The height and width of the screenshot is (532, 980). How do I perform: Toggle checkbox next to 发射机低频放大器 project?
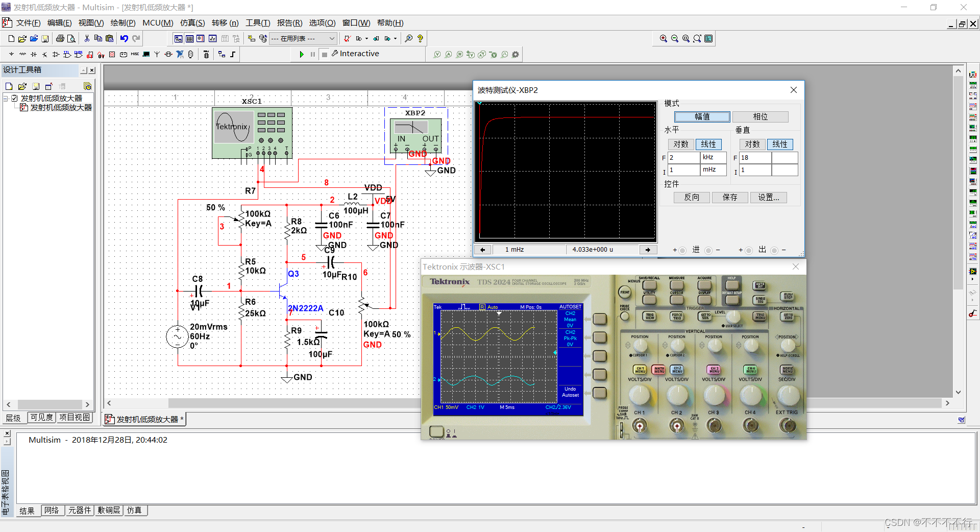coord(15,98)
